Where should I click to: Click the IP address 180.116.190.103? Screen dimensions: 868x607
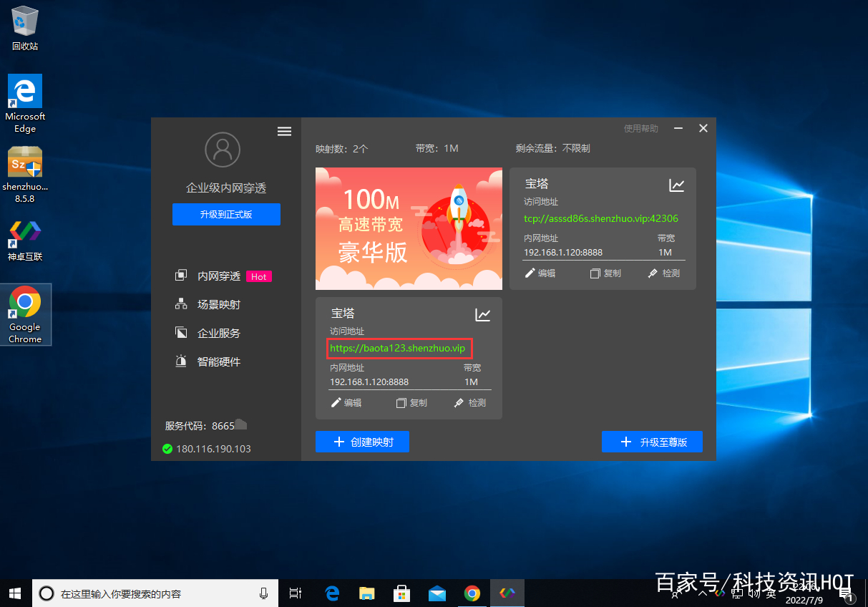point(213,449)
